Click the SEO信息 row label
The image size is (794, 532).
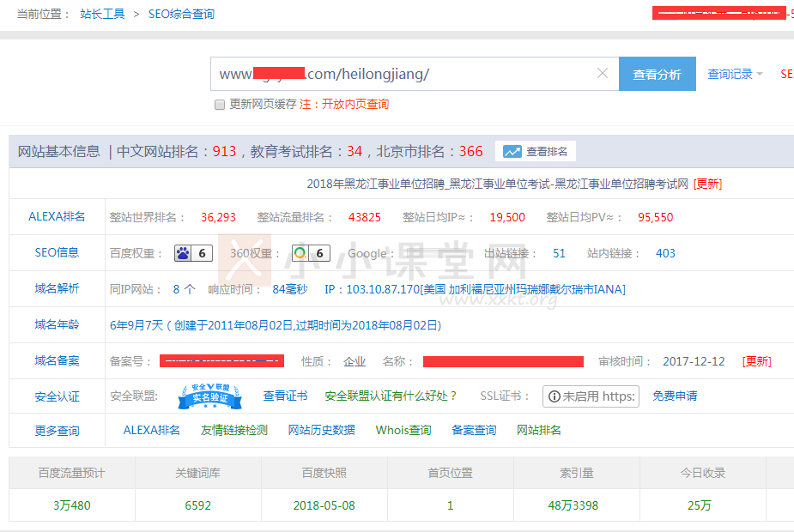(57, 252)
